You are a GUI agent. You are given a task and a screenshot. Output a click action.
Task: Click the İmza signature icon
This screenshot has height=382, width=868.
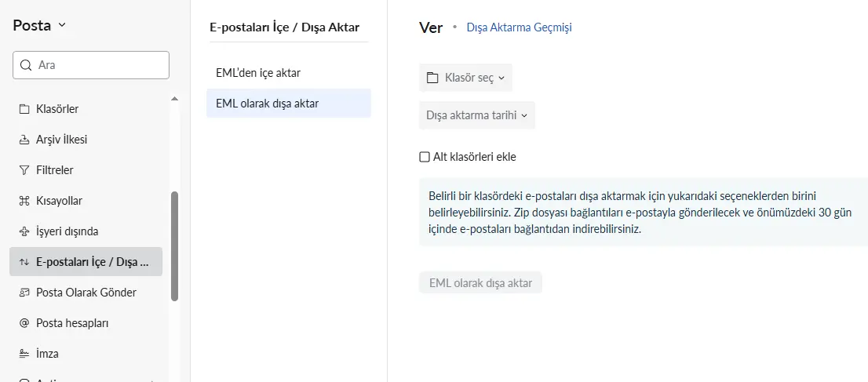pos(24,353)
